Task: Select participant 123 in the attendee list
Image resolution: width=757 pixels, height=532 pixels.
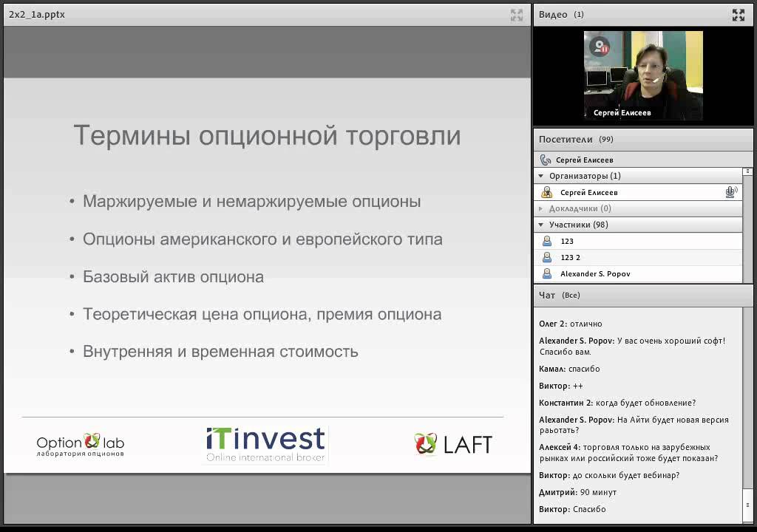Action: pos(638,241)
